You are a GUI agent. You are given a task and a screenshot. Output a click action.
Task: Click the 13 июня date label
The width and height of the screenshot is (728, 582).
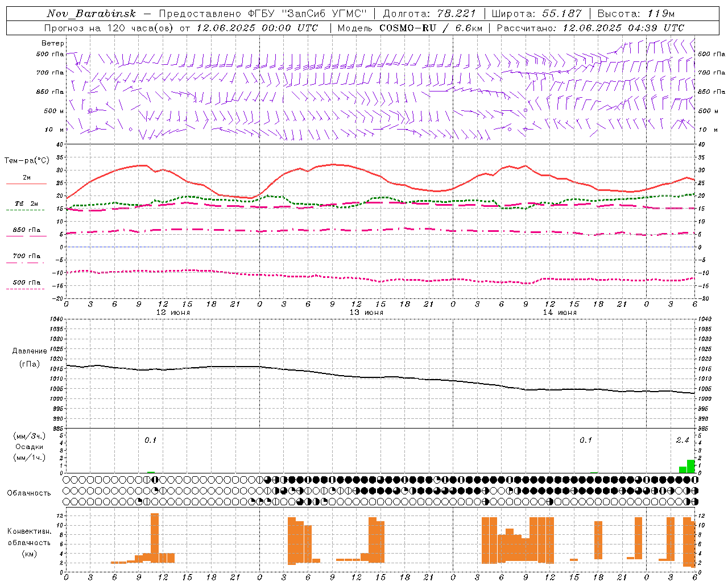(366, 313)
